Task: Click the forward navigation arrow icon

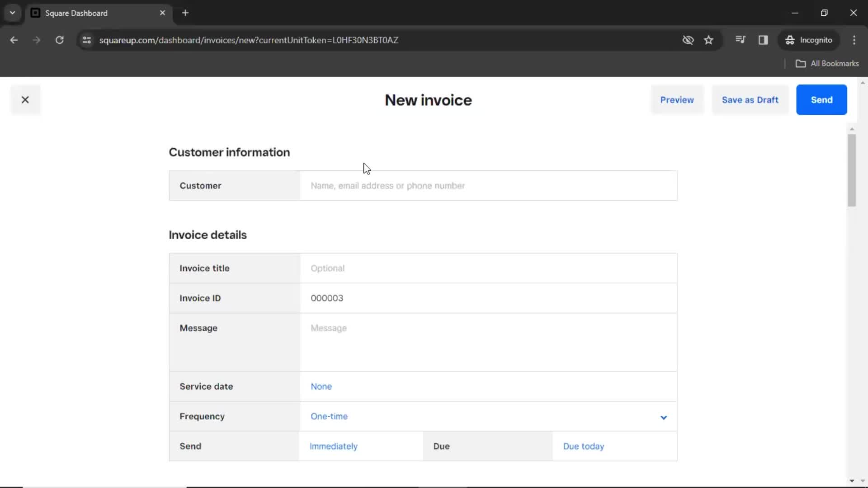Action: point(35,40)
